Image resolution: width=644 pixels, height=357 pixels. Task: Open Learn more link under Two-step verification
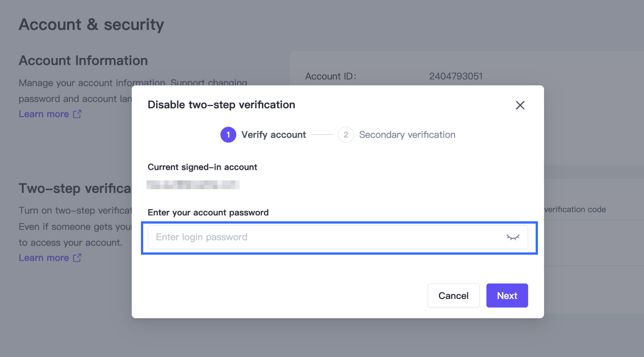coord(44,258)
